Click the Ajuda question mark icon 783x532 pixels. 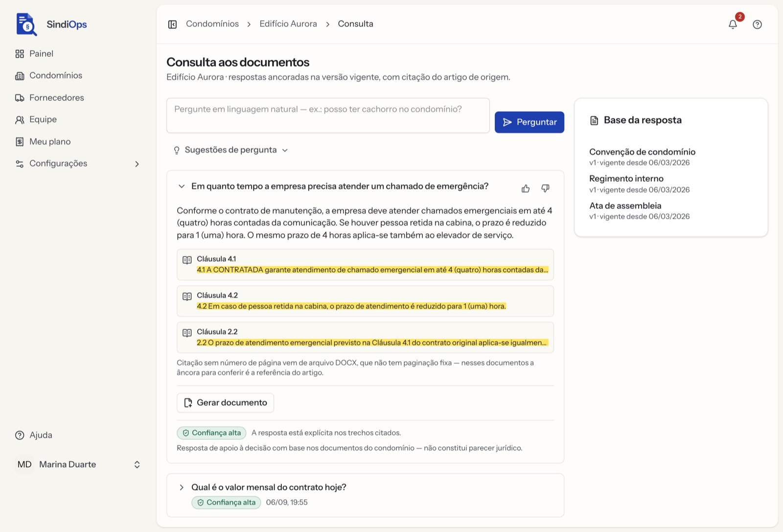pos(20,435)
